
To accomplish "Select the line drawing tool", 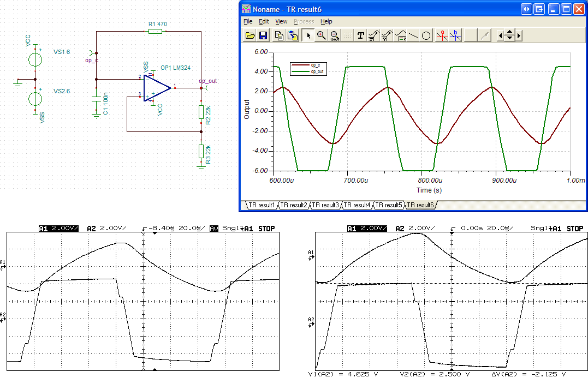I will [x=413, y=35].
